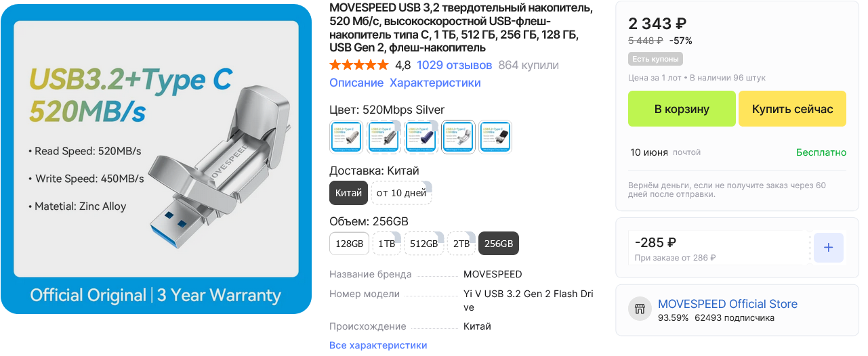Image resolution: width=868 pixels, height=356 pixels.
Task: Expand Все характеристики link
Action: click(378, 345)
